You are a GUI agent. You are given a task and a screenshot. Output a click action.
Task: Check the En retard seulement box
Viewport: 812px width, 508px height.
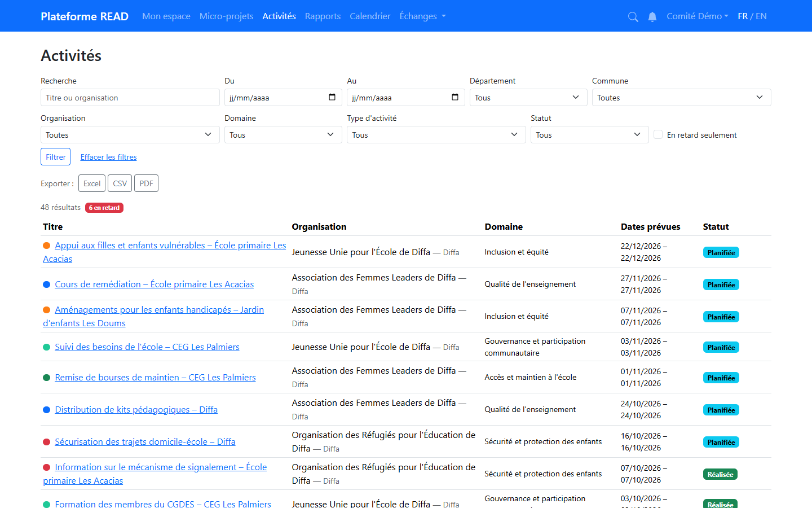coord(658,134)
